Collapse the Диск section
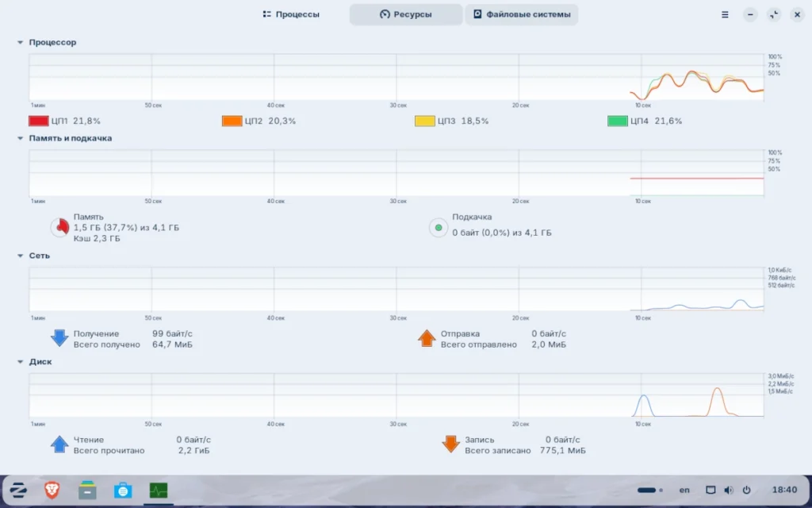The height and width of the screenshot is (508, 812). pyautogui.click(x=20, y=362)
